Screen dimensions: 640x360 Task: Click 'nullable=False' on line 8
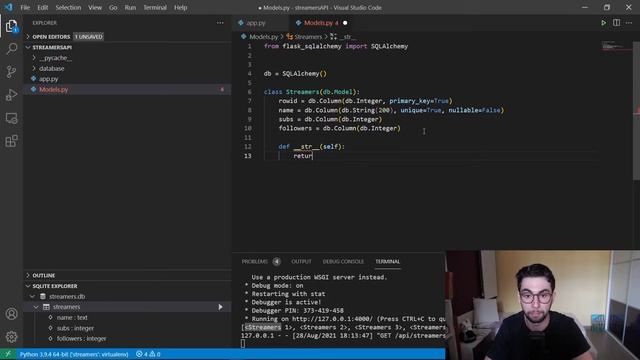(x=474, y=110)
